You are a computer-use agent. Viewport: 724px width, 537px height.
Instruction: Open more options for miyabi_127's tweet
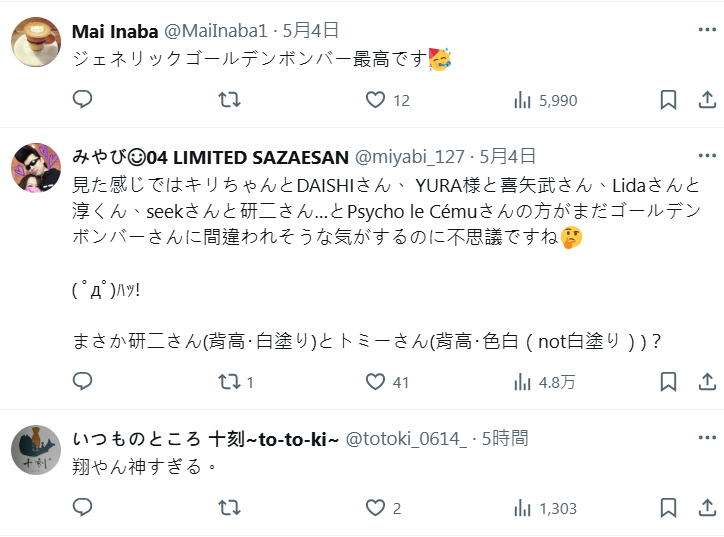(706, 156)
